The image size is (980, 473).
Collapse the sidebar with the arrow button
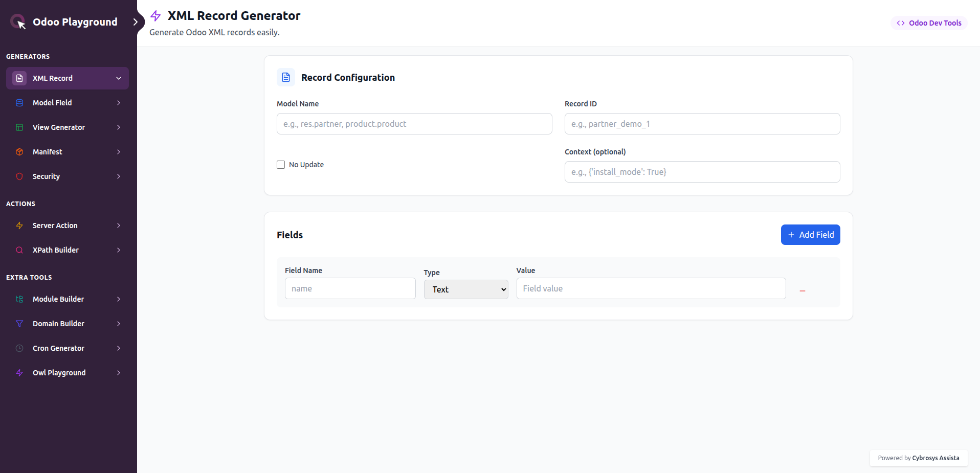(x=136, y=21)
